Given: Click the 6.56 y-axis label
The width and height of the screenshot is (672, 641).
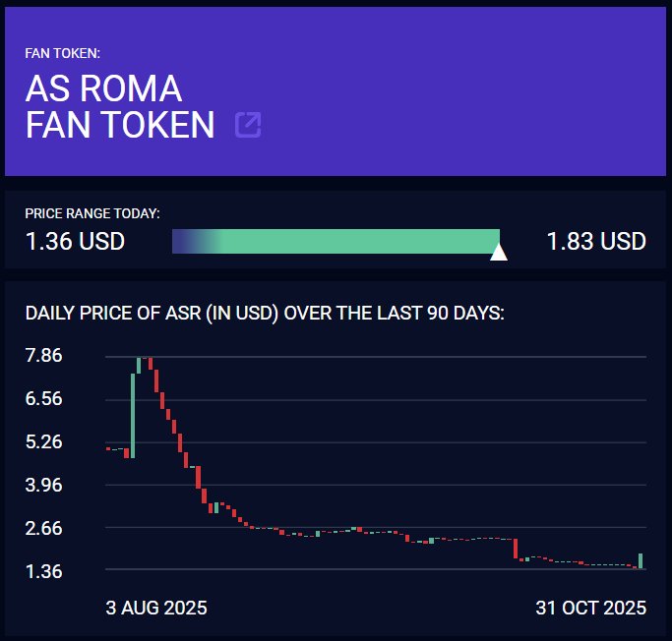Looking at the screenshot, I should [43, 399].
